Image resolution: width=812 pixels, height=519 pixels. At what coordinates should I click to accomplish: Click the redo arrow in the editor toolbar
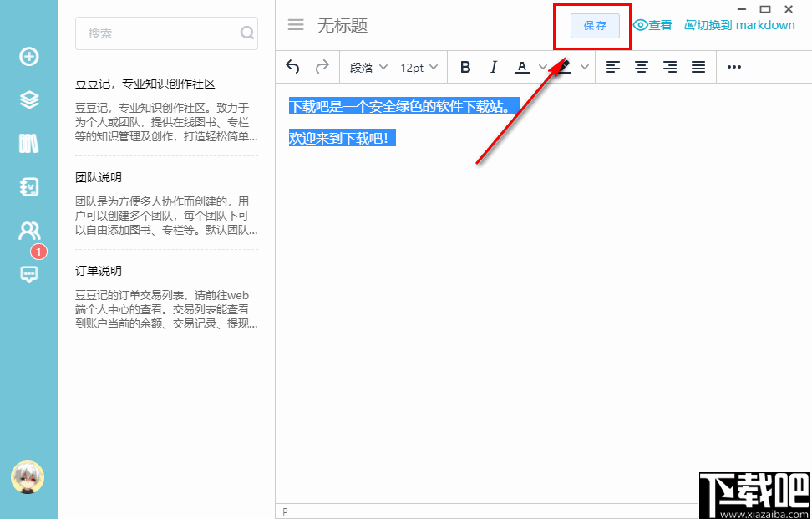pos(322,67)
